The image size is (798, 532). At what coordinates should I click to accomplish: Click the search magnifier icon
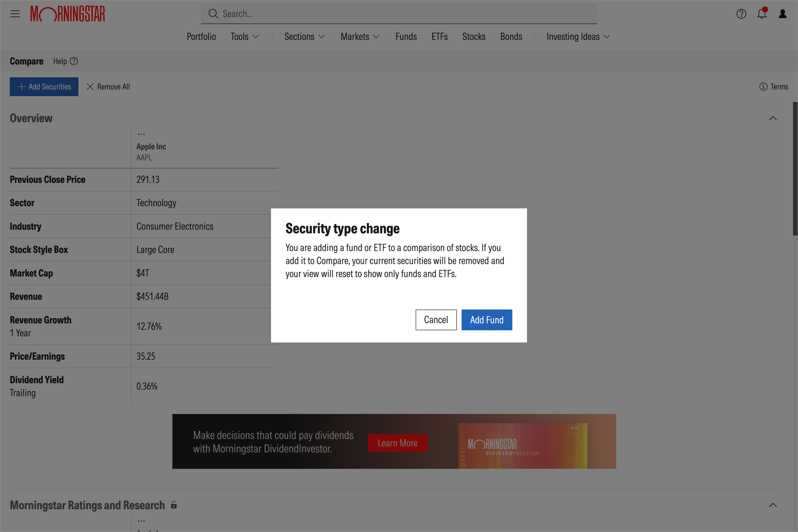(213, 14)
